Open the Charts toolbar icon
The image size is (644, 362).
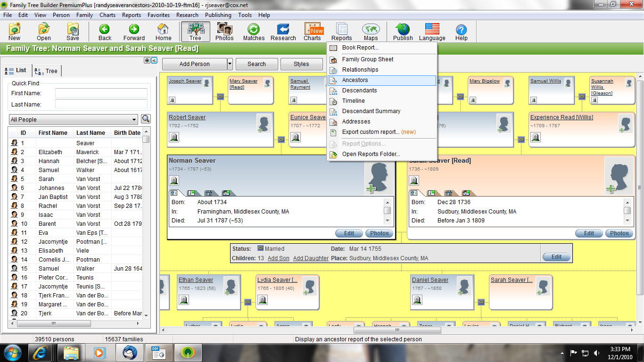(x=312, y=32)
